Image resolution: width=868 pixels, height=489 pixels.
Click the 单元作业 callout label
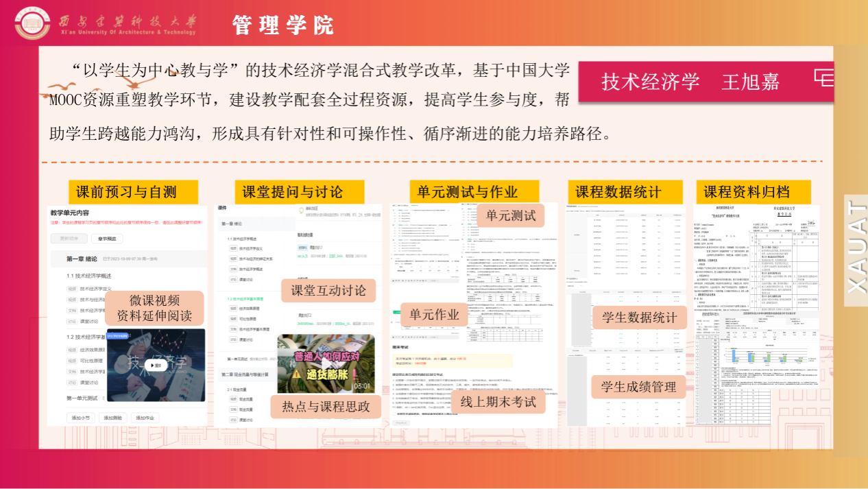434,315
